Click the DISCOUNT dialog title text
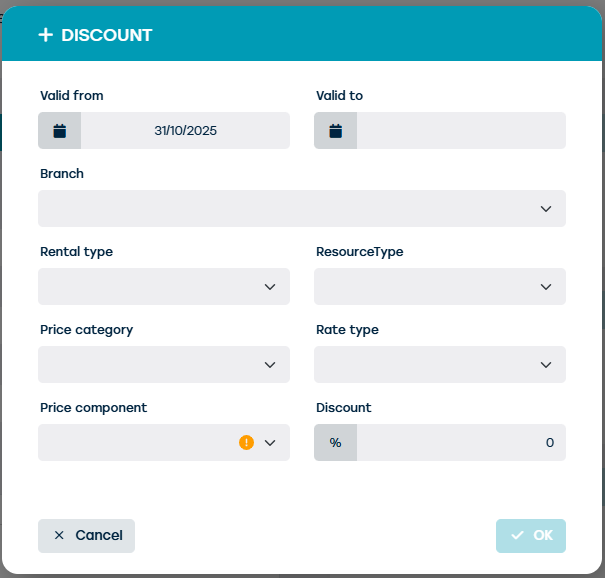The width and height of the screenshot is (605, 578). 107,35
